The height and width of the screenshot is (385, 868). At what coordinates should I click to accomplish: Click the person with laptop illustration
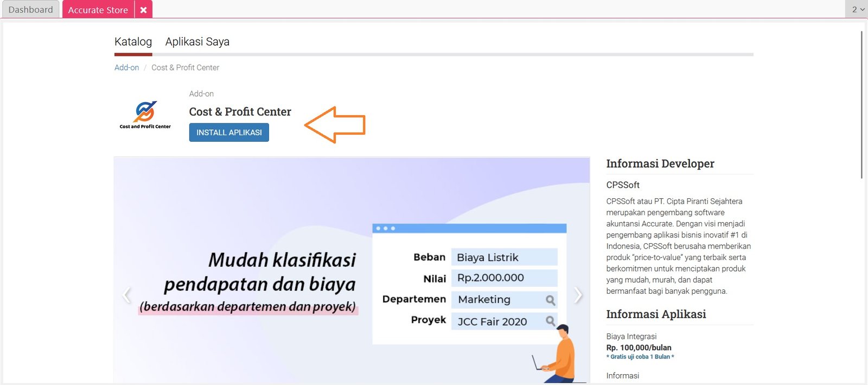[x=558, y=354]
